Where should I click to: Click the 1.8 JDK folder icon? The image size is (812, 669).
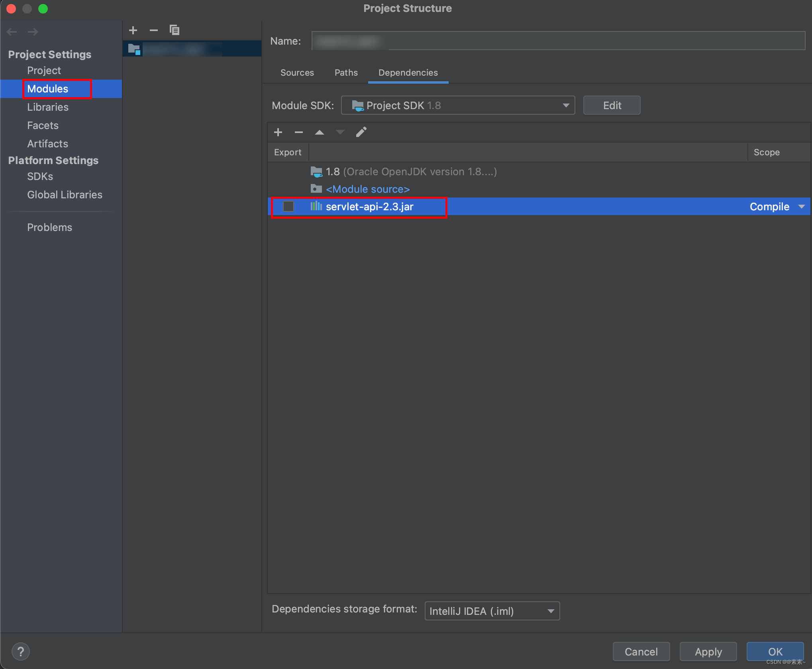click(316, 172)
